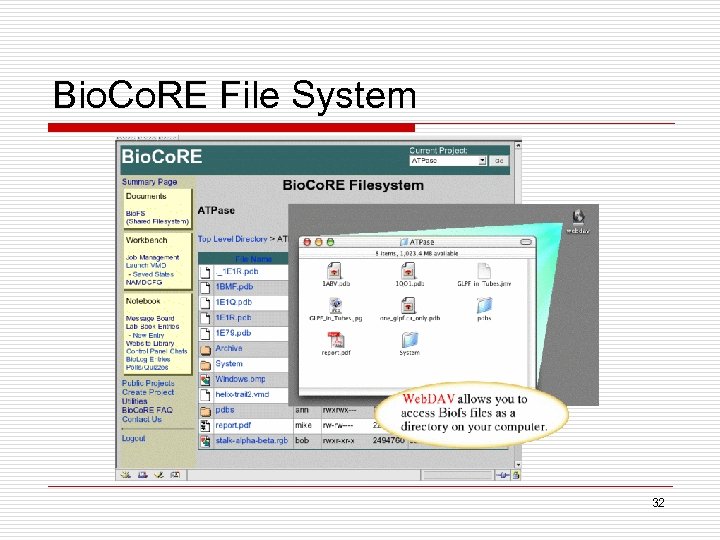Click the Contact Us link
Screen dimensions: 720x540
(x=141, y=419)
